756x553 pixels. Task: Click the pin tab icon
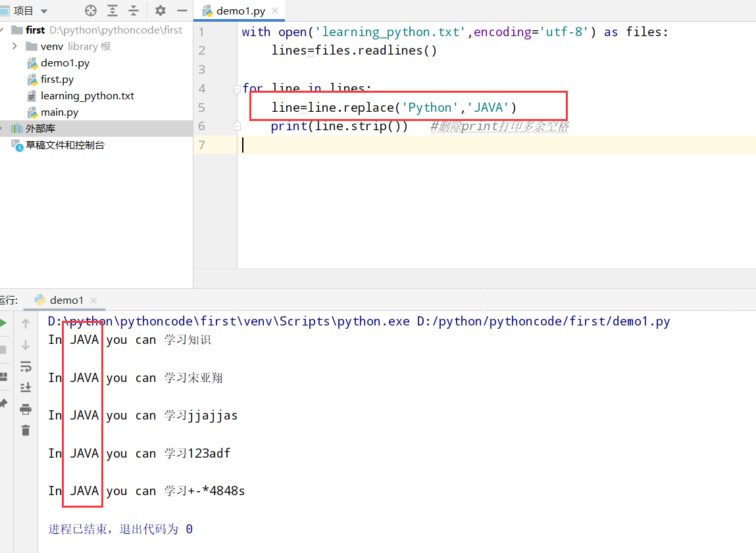click(x=3, y=403)
